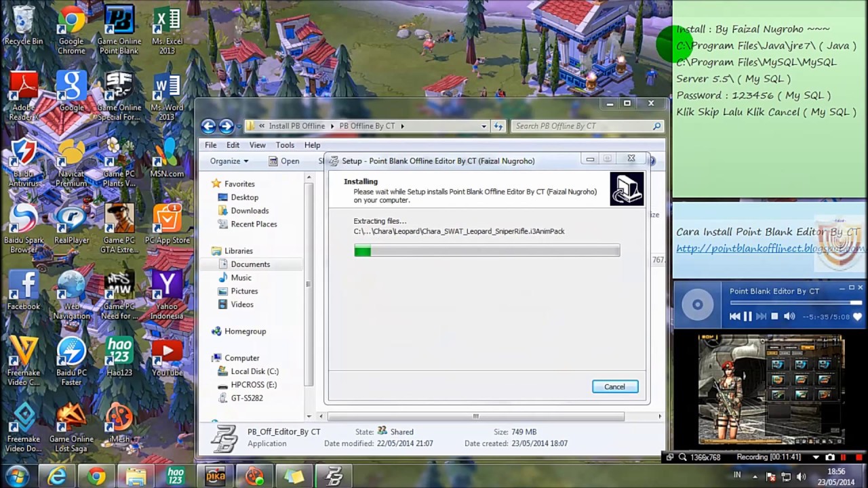Open Navicat Premium desktop shortcut

(x=71, y=163)
